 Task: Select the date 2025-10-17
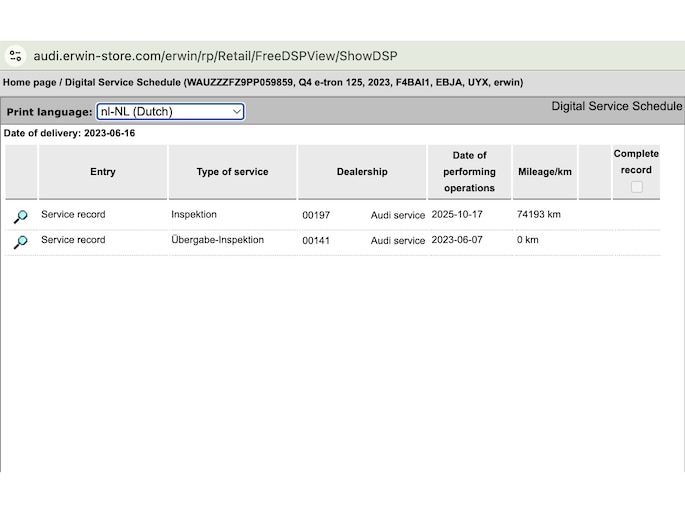[x=457, y=215]
